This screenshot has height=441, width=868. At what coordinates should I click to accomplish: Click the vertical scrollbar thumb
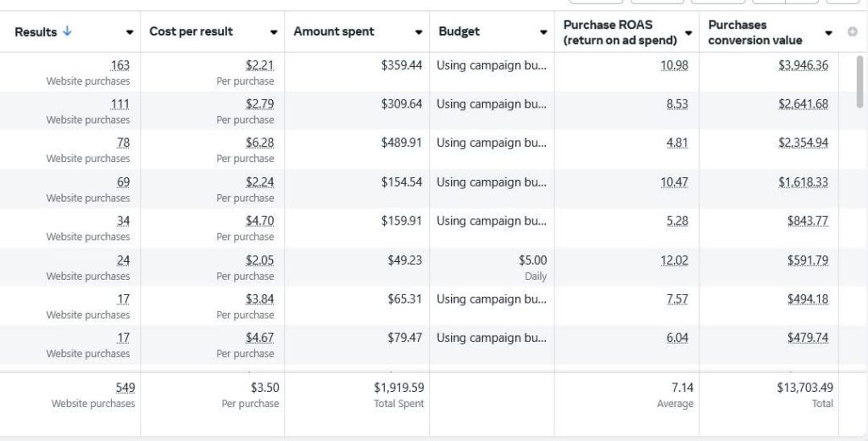[860, 81]
